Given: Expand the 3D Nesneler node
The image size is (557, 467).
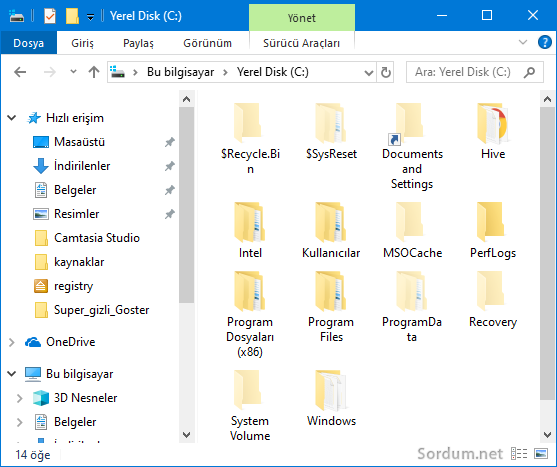Looking at the screenshot, I should 20,398.
